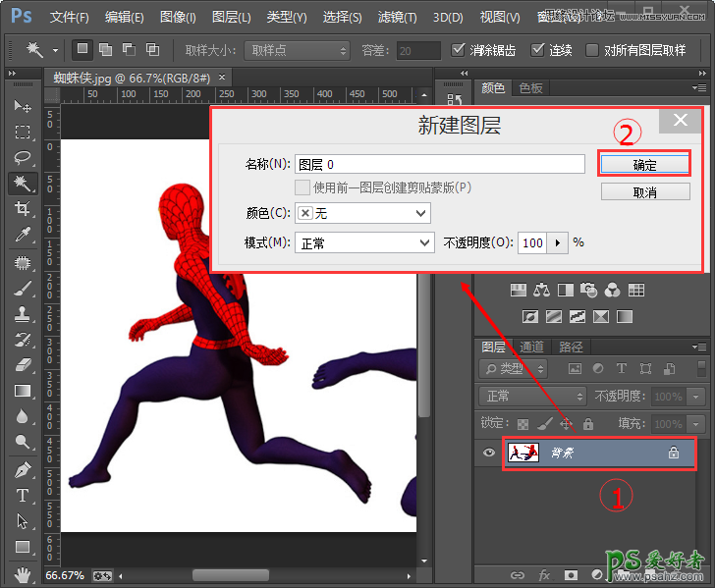
Task: Open the 颜色 label dropdown in dialog
Action: [362, 213]
